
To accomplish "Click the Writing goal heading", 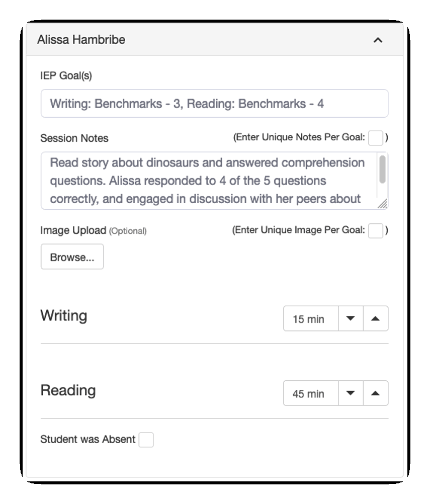I will [64, 316].
